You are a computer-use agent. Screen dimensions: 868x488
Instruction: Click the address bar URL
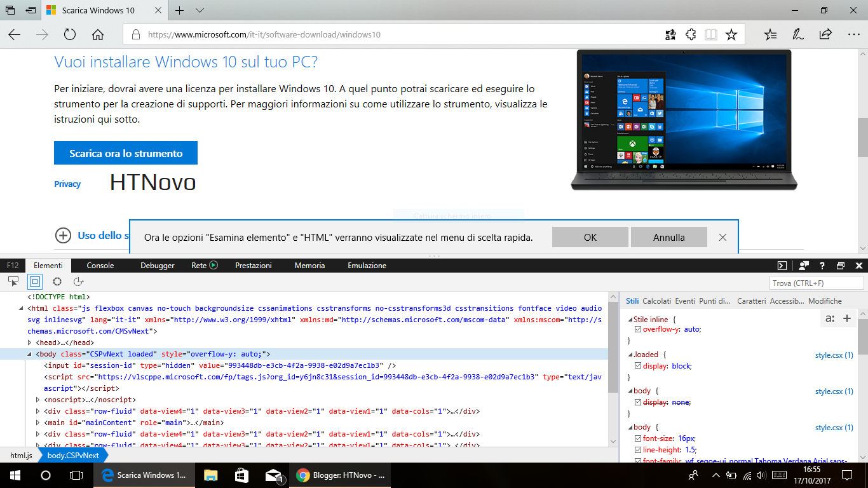click(x=264, y=35)
